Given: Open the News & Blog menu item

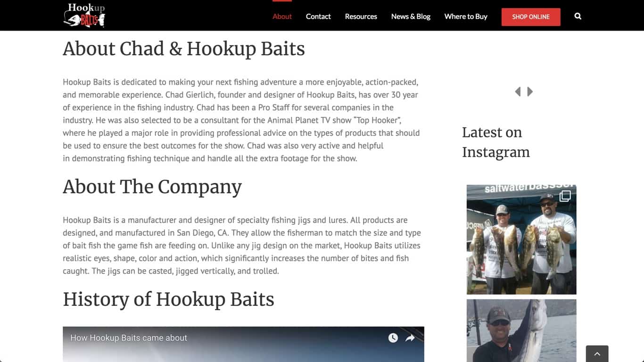Looking at the screenshot, I should [x=411, y=16].
